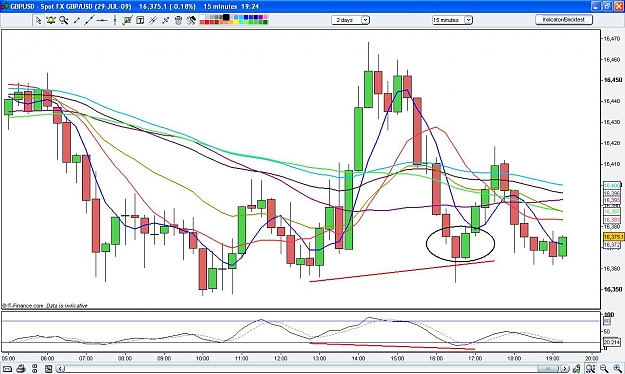Select the horizontal line tool
Image resolution: width=625 pixels, height=374 pixels.
click(102, 20)
